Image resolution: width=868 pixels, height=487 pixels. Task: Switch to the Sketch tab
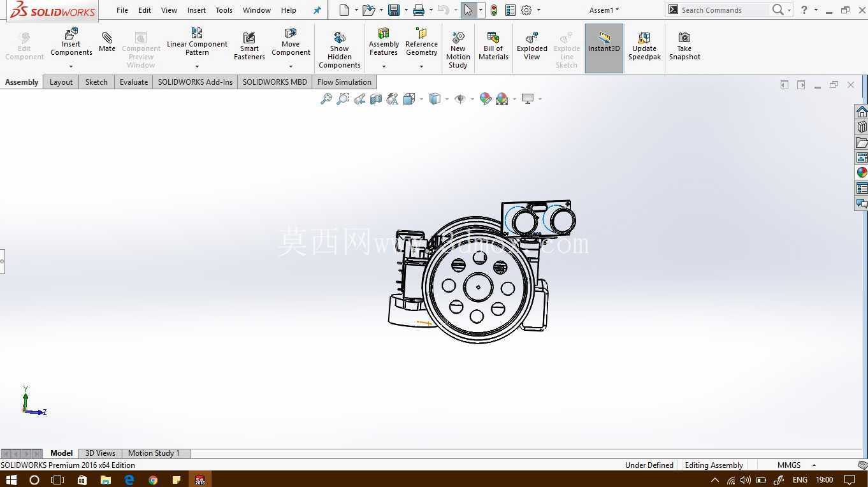pos(96,82)
